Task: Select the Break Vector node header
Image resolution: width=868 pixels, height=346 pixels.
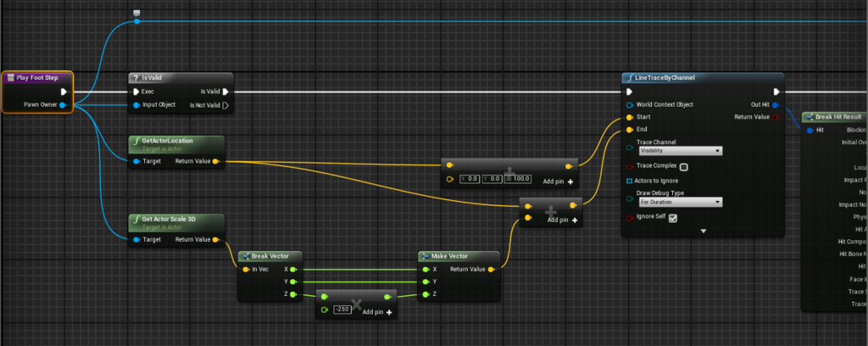Action: pyautogui.click(x=270, y=256)
